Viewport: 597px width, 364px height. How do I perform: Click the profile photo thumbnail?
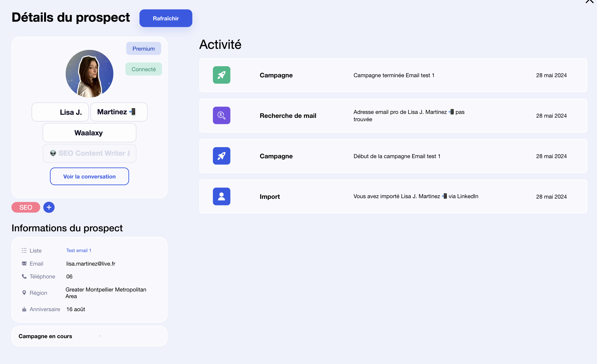pyautogui.click(x=89, y=73)
